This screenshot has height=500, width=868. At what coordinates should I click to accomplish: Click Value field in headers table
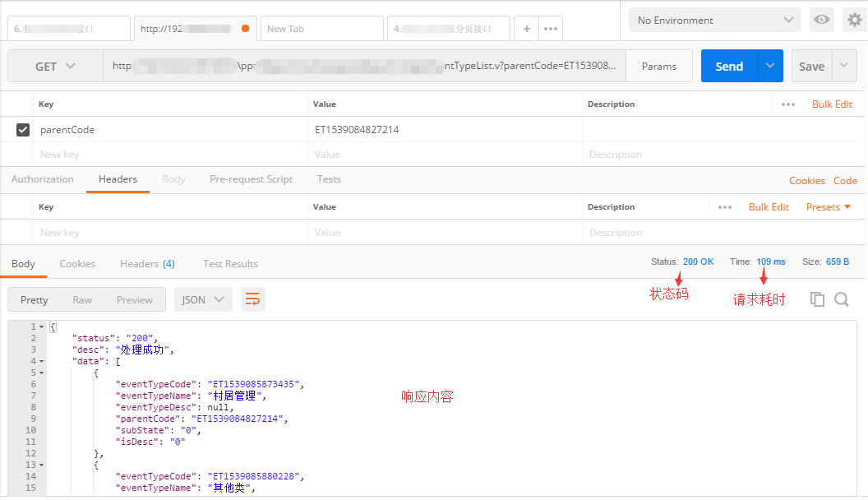coord(445,233)
